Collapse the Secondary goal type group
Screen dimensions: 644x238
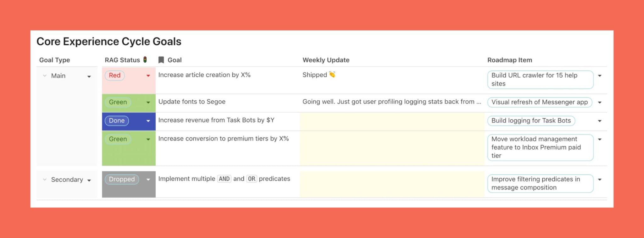click(x=45, y=180)
